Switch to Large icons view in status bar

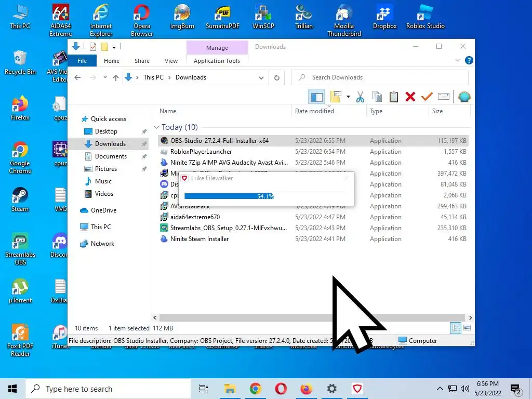467,328
